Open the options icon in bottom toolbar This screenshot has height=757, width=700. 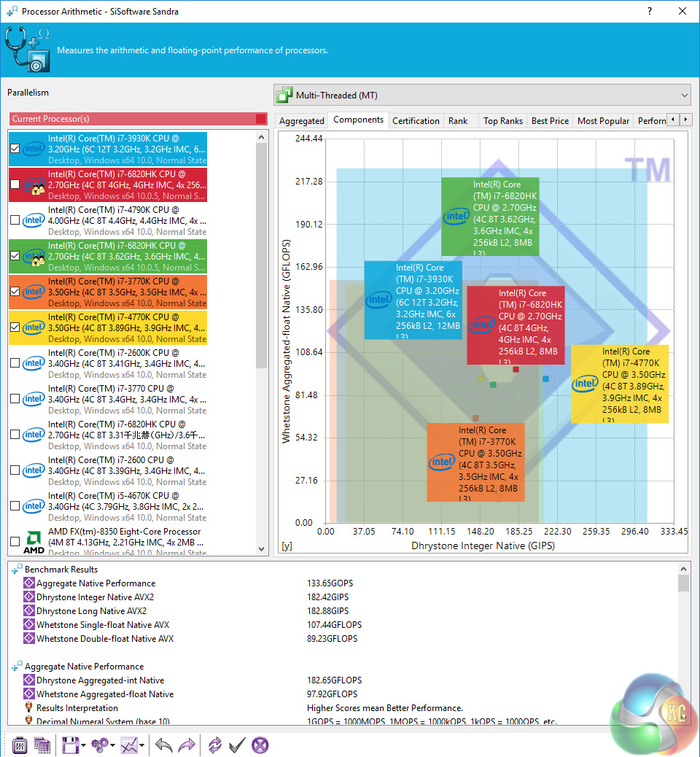click(x=19, y=745)
